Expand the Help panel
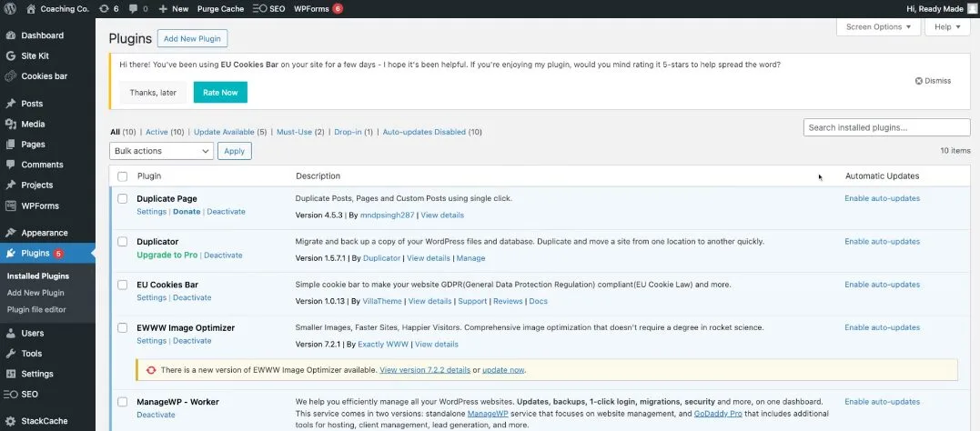This screenshot has width=980, height=431. click(947, 27)
